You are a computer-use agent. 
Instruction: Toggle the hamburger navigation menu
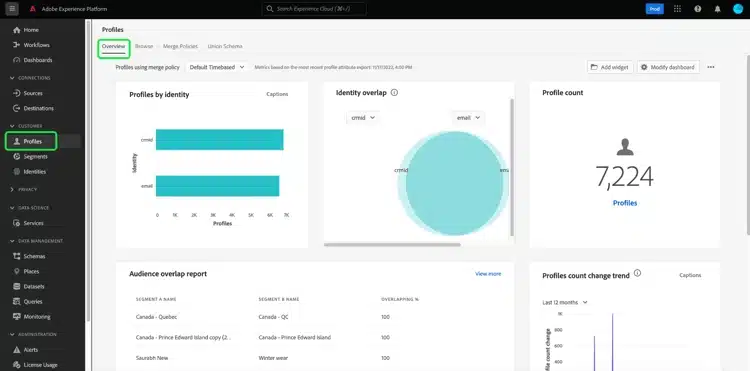click(12, 9)
